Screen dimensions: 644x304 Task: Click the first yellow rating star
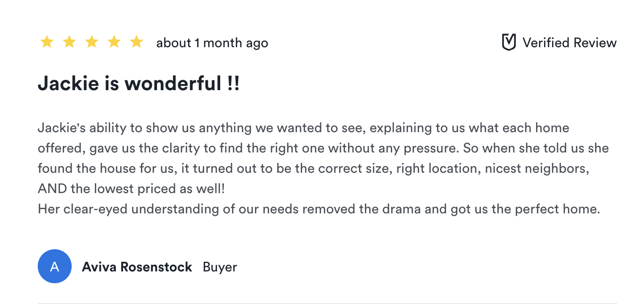pyautogui.click(x=47, y=42)
